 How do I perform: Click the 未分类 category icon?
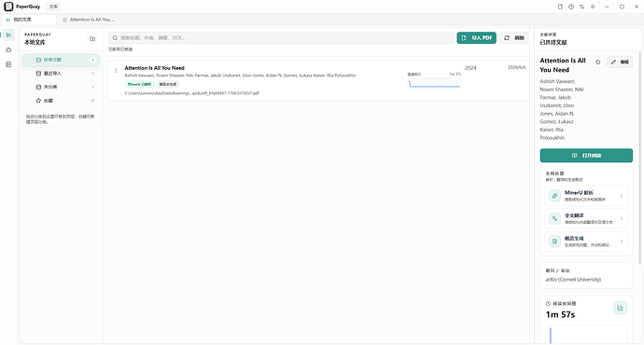pyautogui.click(x=38, y=87)
